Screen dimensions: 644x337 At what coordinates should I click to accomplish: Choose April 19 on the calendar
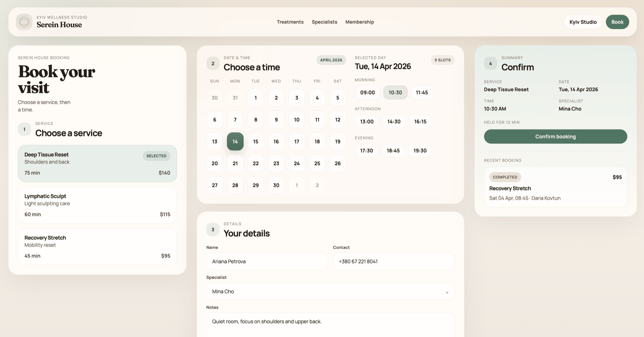337,142
